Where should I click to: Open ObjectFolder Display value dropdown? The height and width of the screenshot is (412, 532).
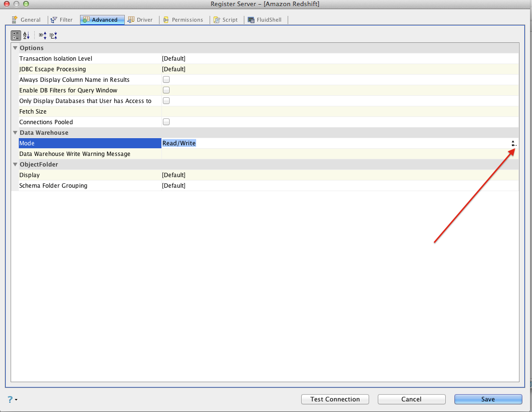tap(340, 175)
